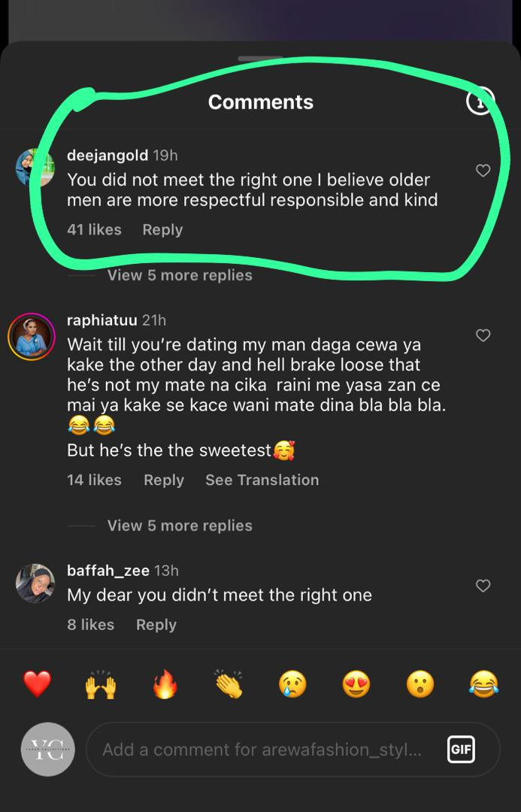521x812 pixels.
Task: Like baffah_zee's comment with the heart
Action: click(x=483, y=586)
